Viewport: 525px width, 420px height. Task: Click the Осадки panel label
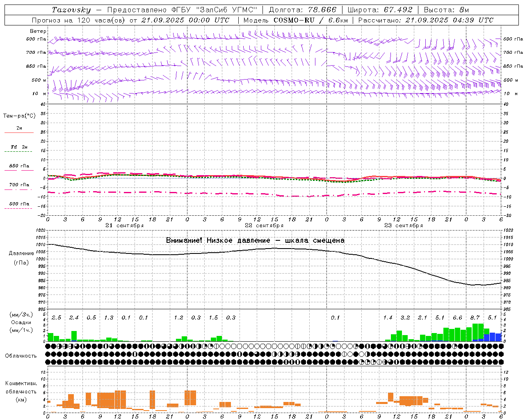(x=21, y=322)
